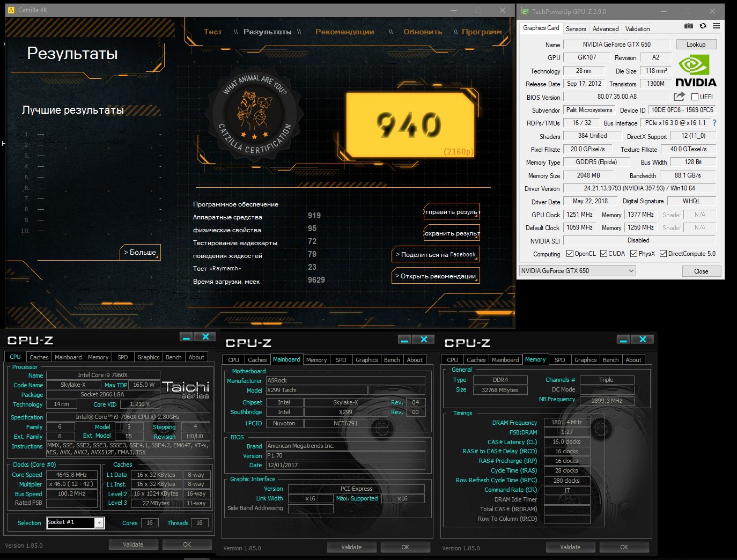Open the Sensors tab in GPU-Z
Screen dimensions: 737x560
pos(576,29)
